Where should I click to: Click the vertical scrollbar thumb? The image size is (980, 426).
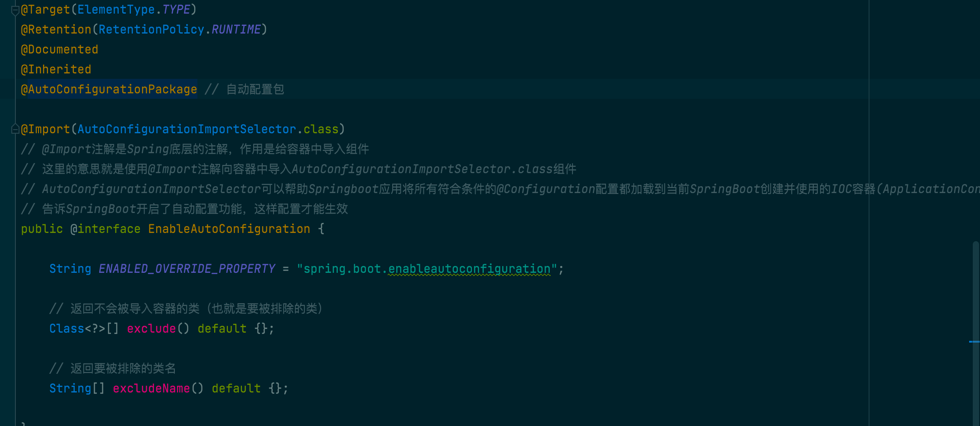point(976,334)
